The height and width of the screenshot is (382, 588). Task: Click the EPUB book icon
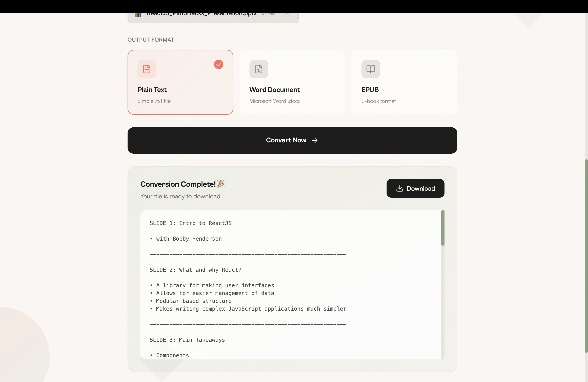click(370, 69)
